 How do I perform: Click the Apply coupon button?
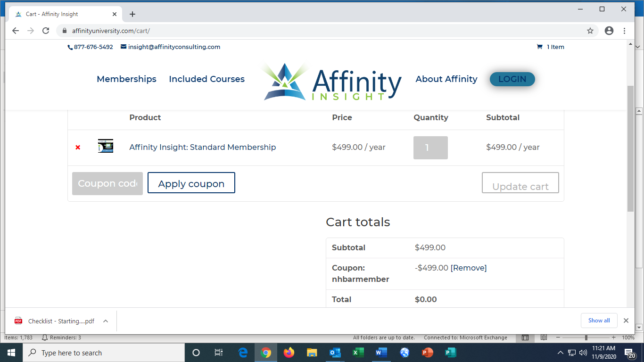[x=191, y=183]
